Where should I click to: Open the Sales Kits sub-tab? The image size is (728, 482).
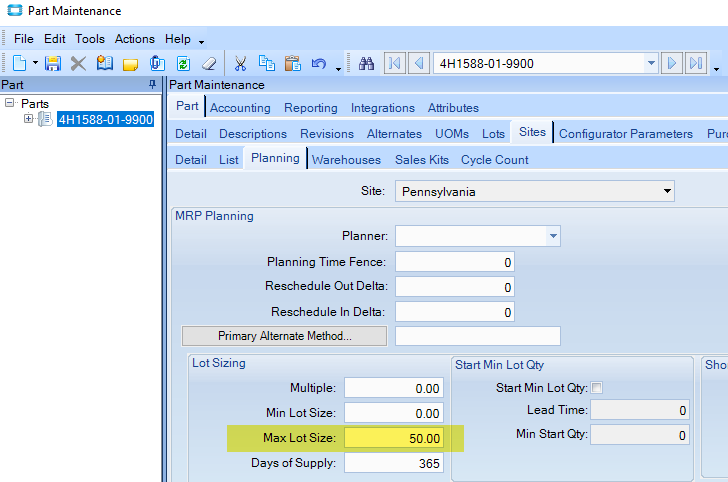click(x=422, y=160)
